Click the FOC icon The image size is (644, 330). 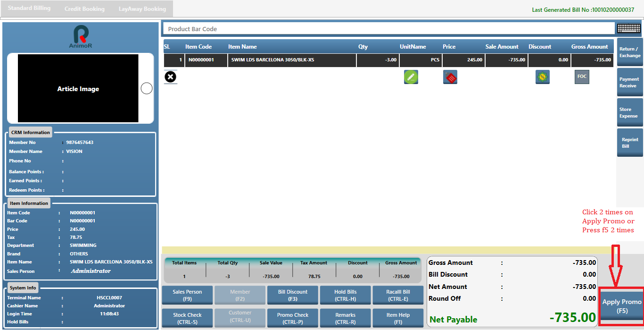pos(582,77)
